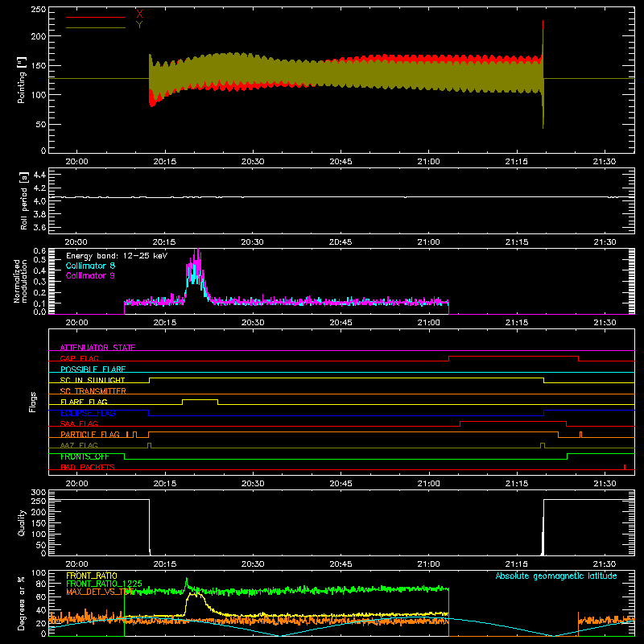Select the green FRONT_RATIO_1225 legend entry
This screenshot has height=644, width=644.
click(104, 583)
